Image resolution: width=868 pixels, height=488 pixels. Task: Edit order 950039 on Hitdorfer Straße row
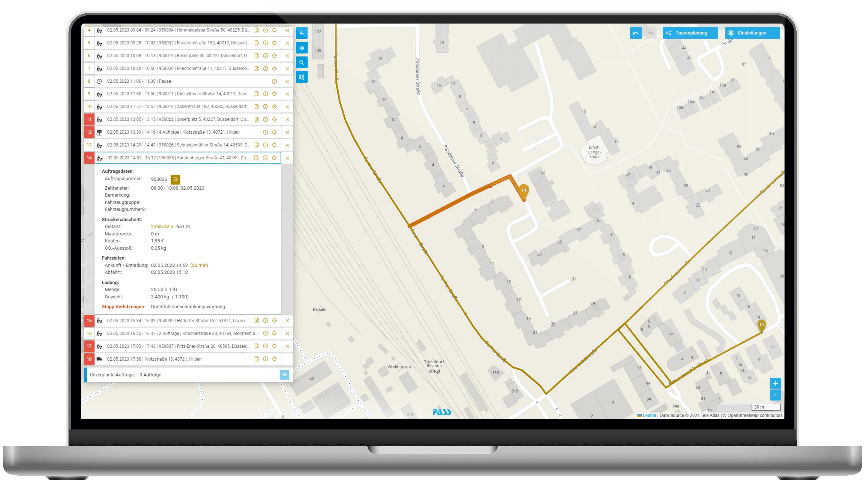point(257,321)
